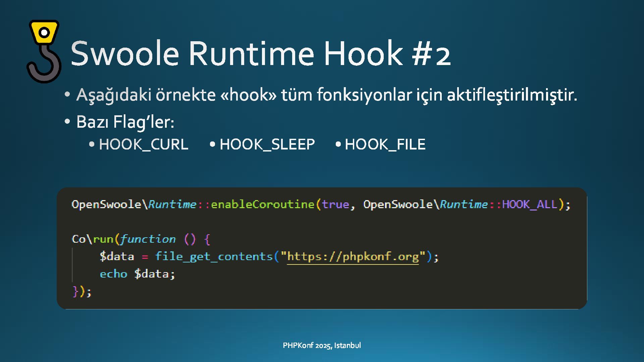Click the phpkonf.org URL in the code
This screenshot has width=644, height=362.
pyautogui.click(x=353, y=257)
